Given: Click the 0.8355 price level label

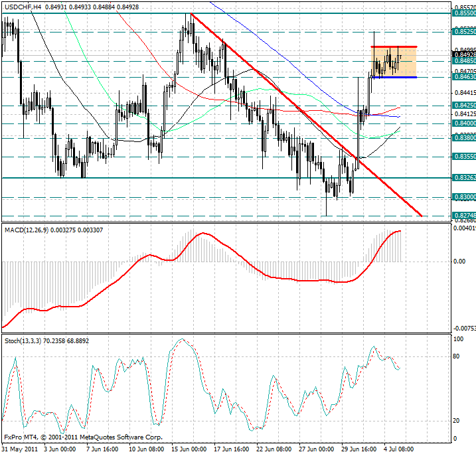Looking at the screenshot, I should click(464, 157).
